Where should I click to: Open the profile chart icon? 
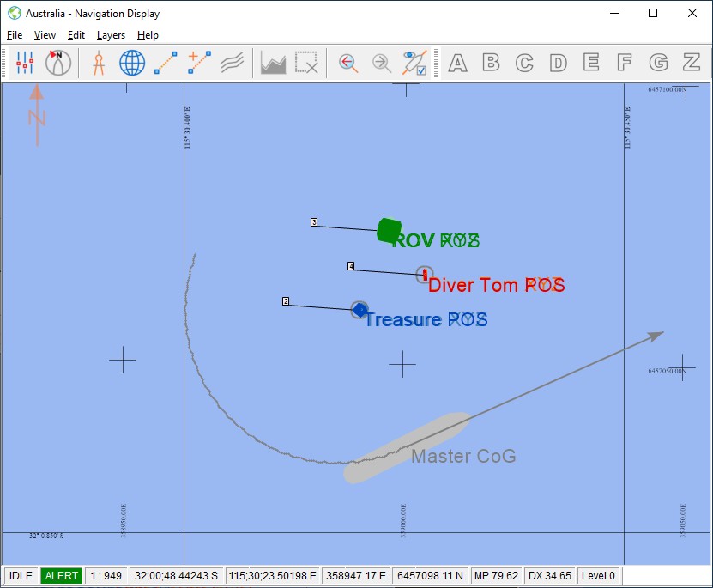(273, 63)
